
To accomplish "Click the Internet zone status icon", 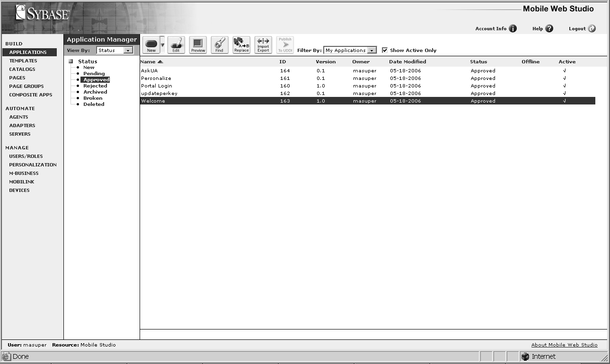I will pos(525,357).
